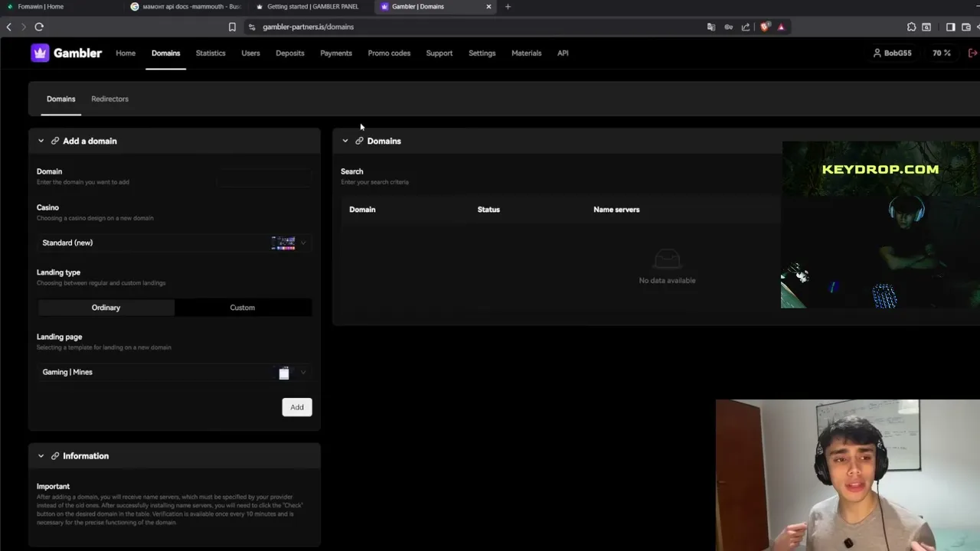Select the Ordinary landing type
This screenshot has height=551, width=980.
[106, 308]
